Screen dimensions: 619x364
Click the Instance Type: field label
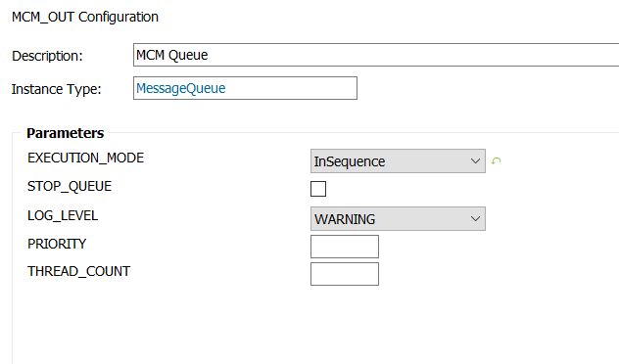click(x=57, y=89)
